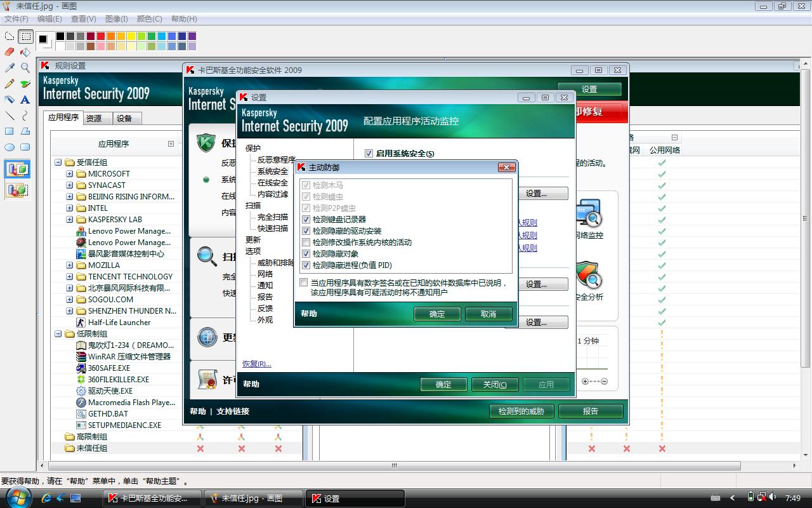
Task: Select the Text tool (letter A)
Action: pos(25,99)
